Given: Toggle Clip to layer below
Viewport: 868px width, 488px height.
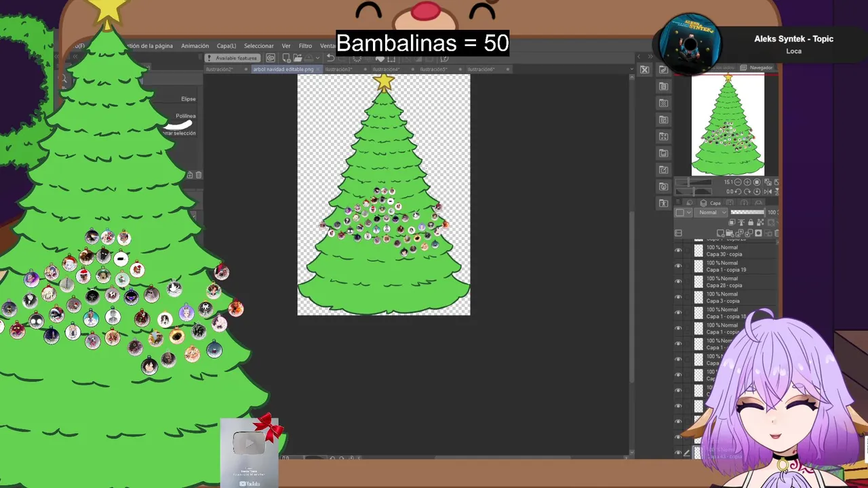Looking at the screenshot, I should pos(732,222).
